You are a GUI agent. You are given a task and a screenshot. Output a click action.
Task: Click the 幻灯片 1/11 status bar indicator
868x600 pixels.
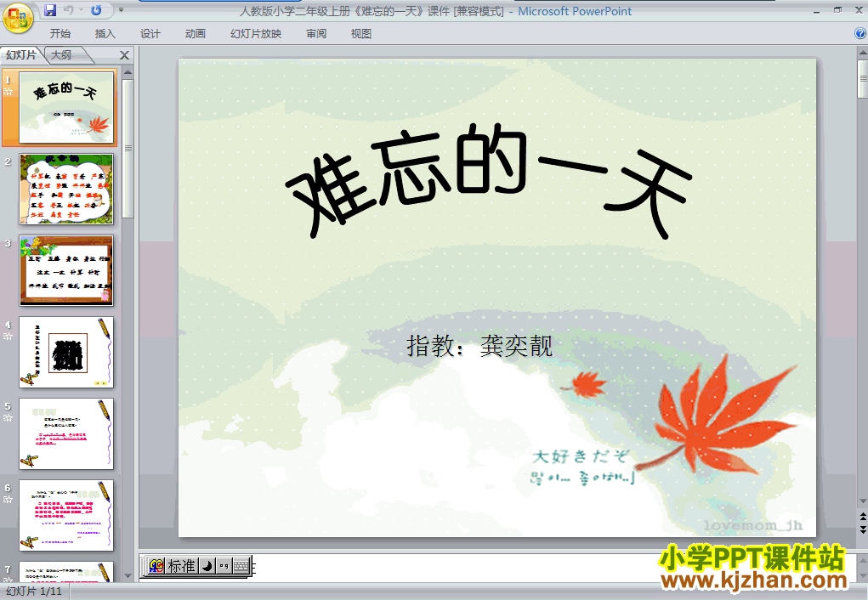tap(34, 592)
